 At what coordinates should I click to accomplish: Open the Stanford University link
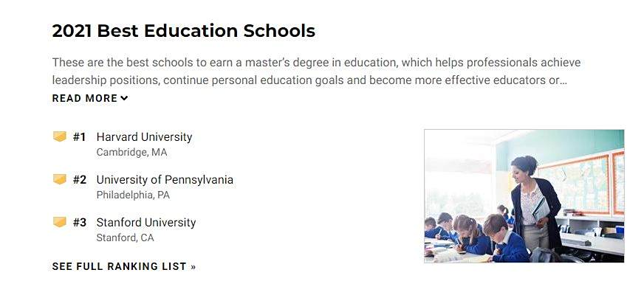[146, 223]
